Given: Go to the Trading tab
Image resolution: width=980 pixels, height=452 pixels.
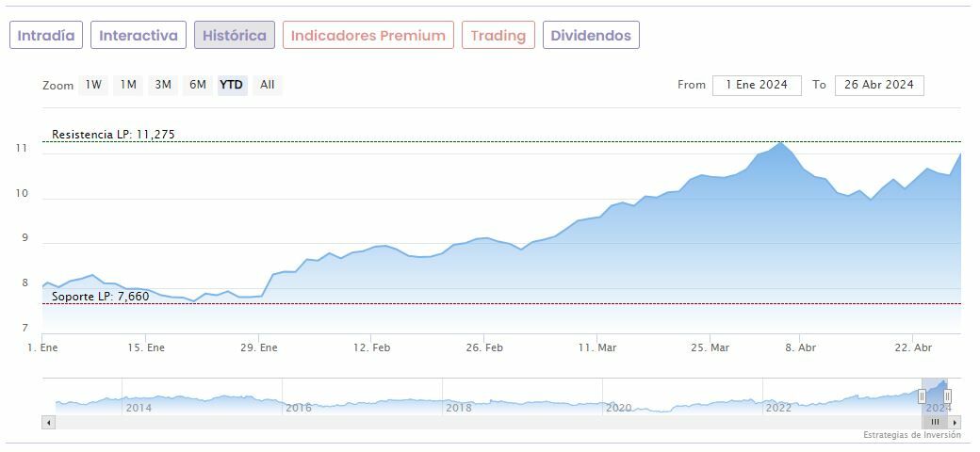Looking at the screenshot, I should click(x=498, y=36).
